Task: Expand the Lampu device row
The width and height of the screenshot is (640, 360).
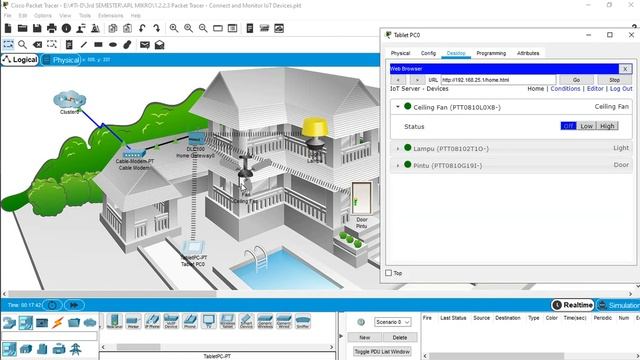Action: tap(398, 149)
